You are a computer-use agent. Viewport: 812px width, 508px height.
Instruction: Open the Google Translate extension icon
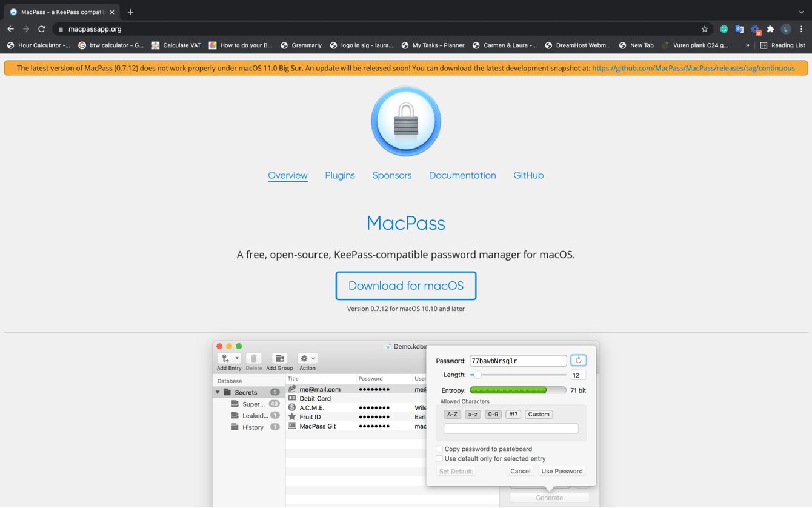click(x=739, y=29)
